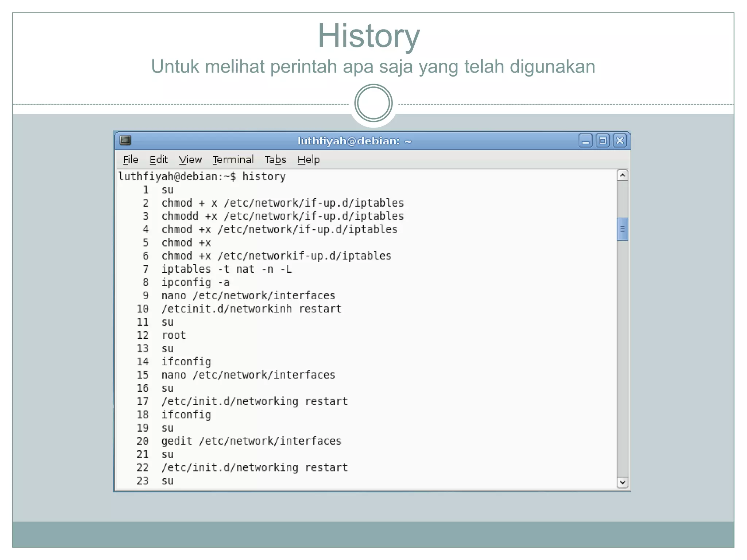Click the prompt line 'luthfiyah@debian:~$ history'
The width and height of the screenshot is (747, 560).
tap(202, 176)
